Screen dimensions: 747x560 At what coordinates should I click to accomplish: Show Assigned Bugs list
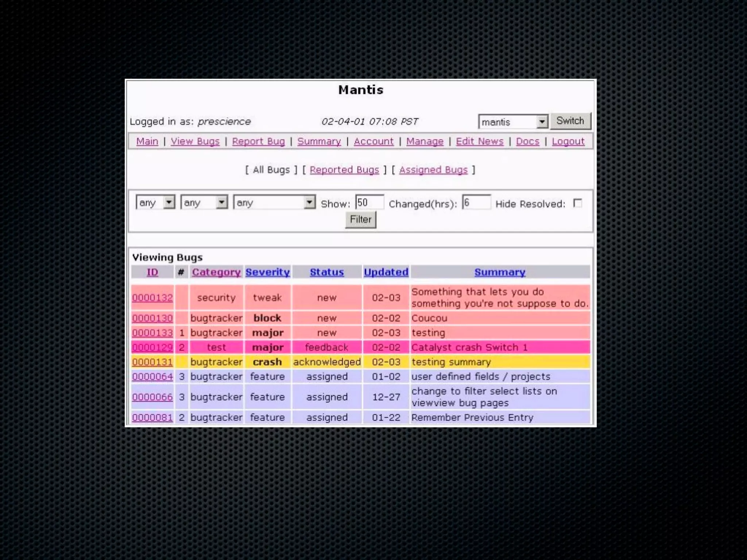[x=433, y=170]
